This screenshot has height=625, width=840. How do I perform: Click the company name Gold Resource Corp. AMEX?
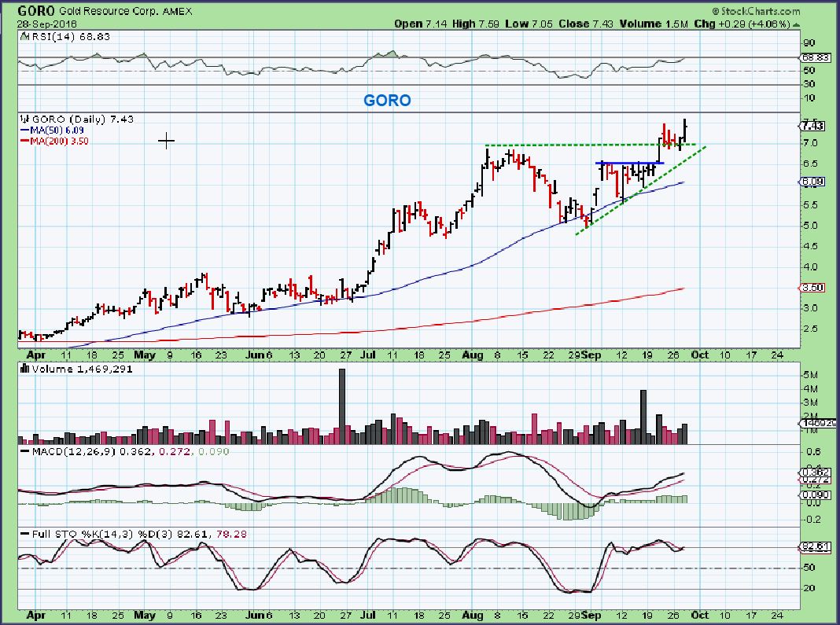(125, 11)
